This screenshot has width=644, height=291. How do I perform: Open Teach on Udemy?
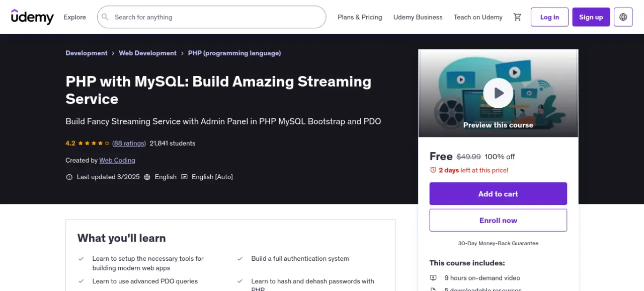tap(478, 17)
